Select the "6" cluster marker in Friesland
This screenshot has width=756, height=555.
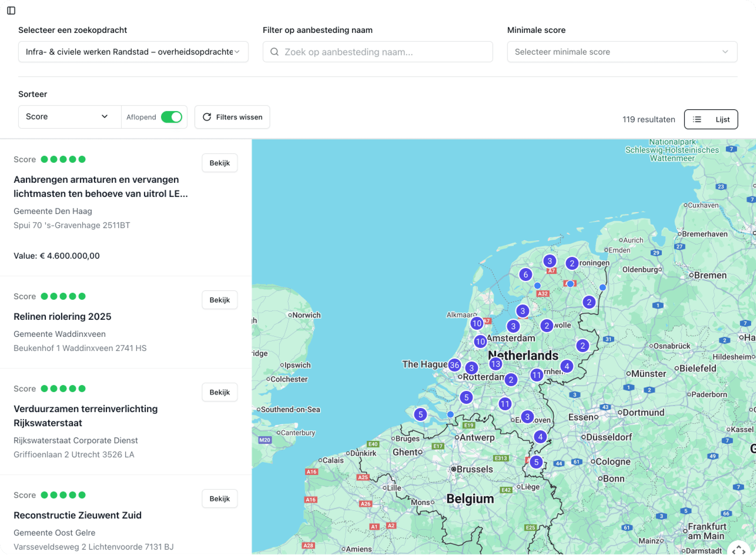click(x=526, y=274)
